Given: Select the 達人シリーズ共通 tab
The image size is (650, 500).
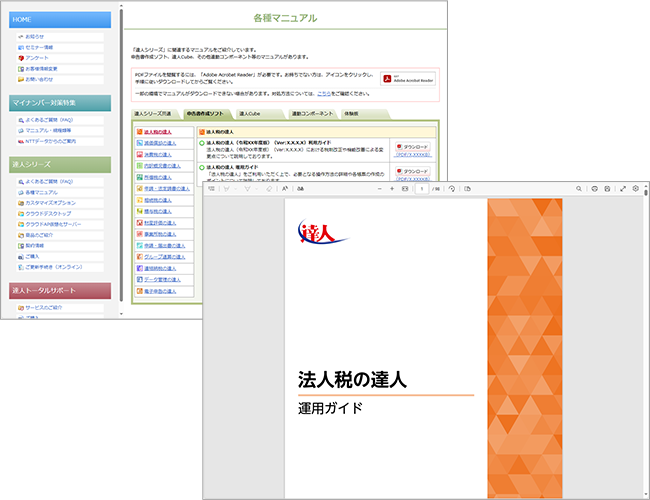Looking at the screenshot, I should pos(158,114).
